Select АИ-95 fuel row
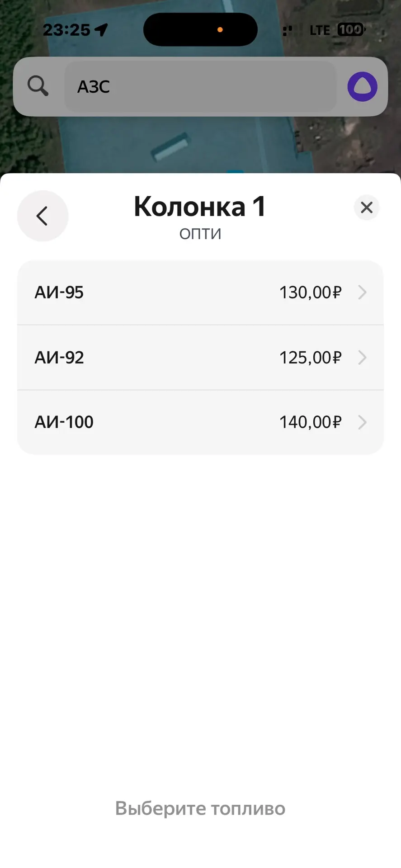This screenshot has height=868, width=401. (x=200, y=292)
